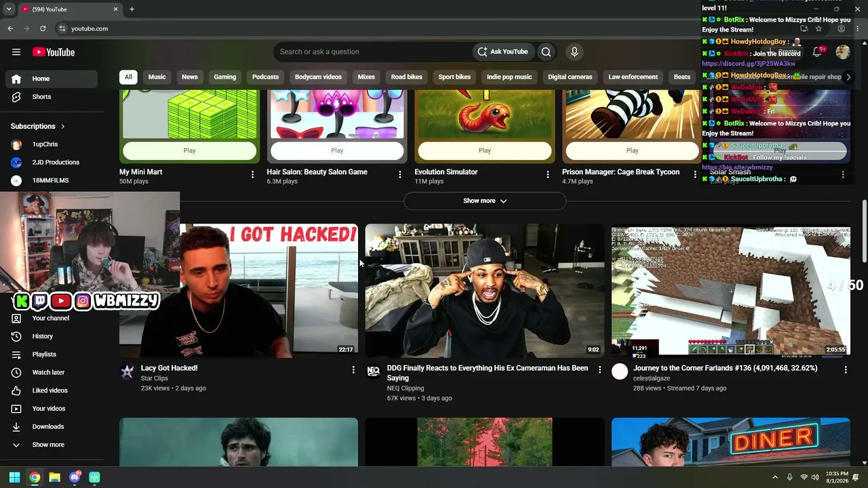Click the page's vertical scrollbar thumb

click(x=864, y=232)
